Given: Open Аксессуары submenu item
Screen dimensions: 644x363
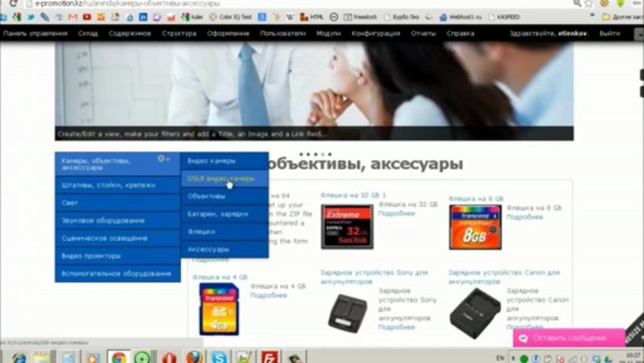Looking at the screenshot, I should (225, 249).
